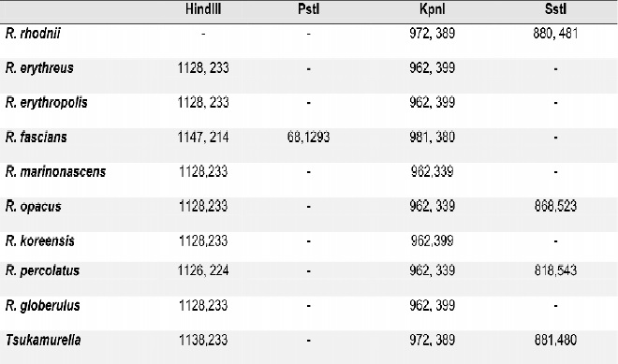Select the R. erythreus row label
The height and width of the screenshot is (364, 618).
[39, 68]
